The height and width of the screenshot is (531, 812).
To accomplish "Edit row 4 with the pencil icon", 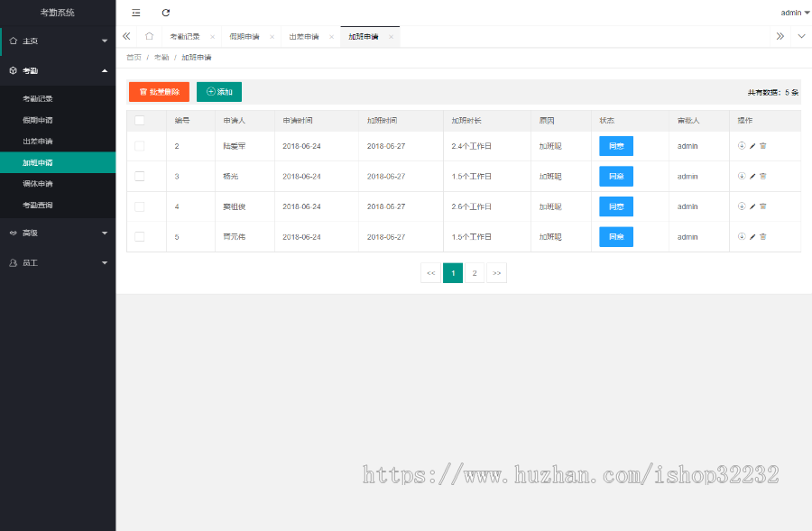I will (x=752, y=206).
